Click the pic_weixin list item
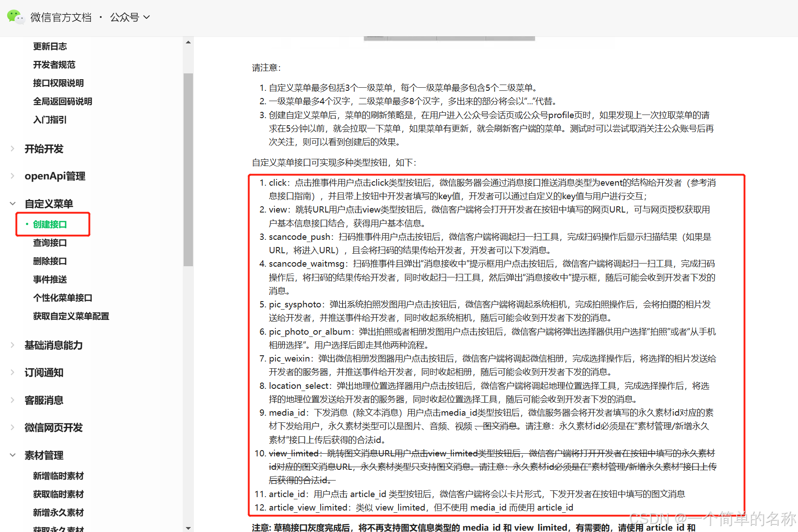 pyautogui.click(x=492, y=365)
